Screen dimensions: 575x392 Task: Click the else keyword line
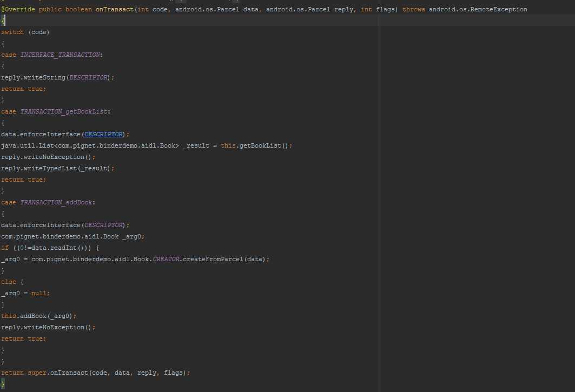[x=12, y=282]
